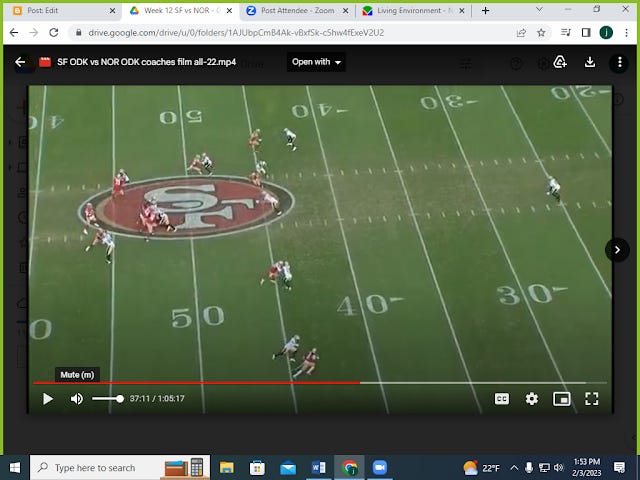Show hidden system tray icons
The image size is (640, 480).
click(x=514, y=468)
